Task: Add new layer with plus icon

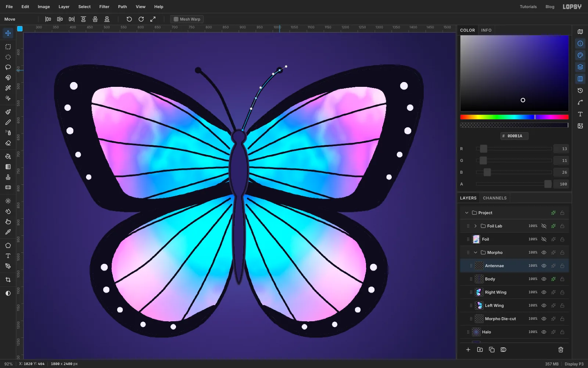Action: [x=468, y=350]
